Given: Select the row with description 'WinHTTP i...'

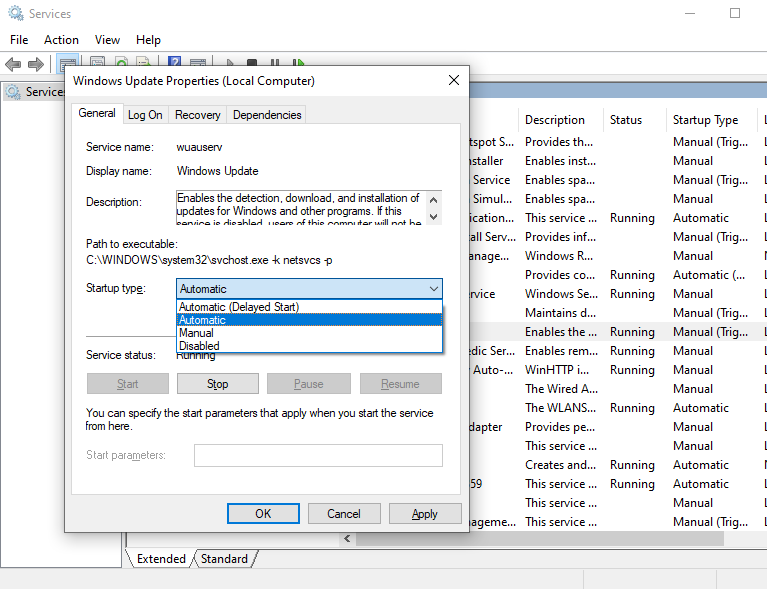Looking at the screenshot, I should (618, 370).
